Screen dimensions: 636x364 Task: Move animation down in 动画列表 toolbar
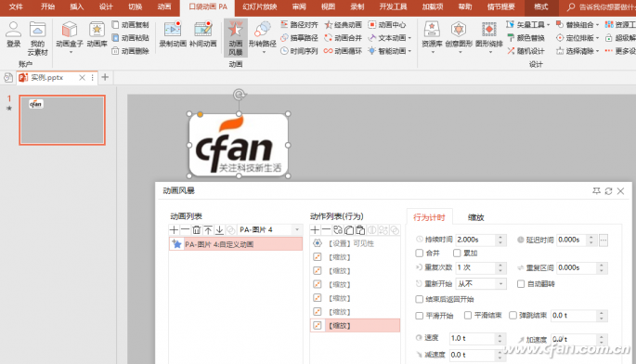(x=219, y=230)
